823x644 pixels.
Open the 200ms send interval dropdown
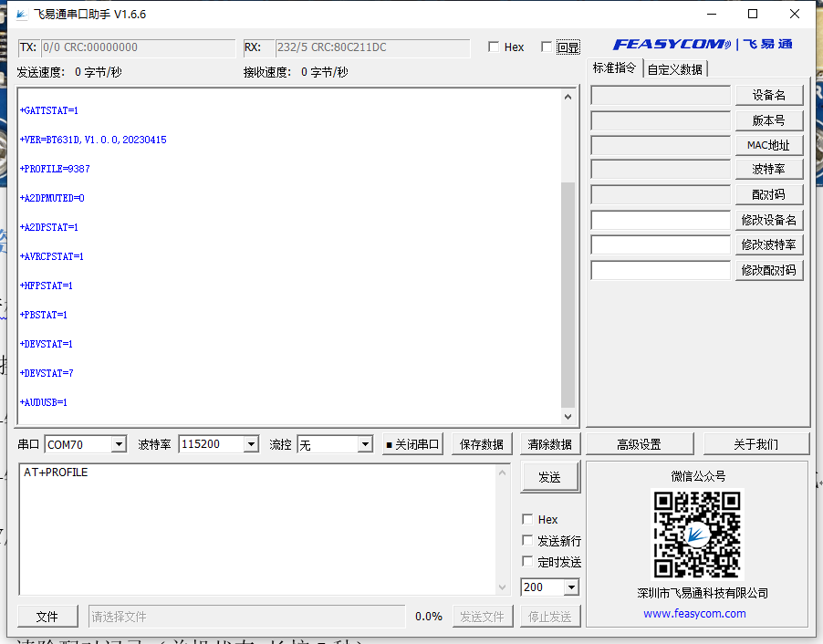click(570, 587)
